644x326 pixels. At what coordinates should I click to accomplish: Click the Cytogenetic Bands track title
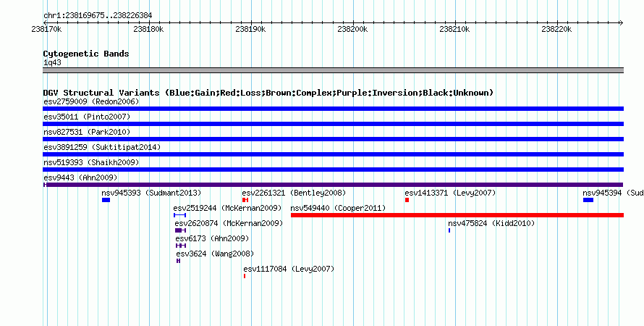click(86, 54)
